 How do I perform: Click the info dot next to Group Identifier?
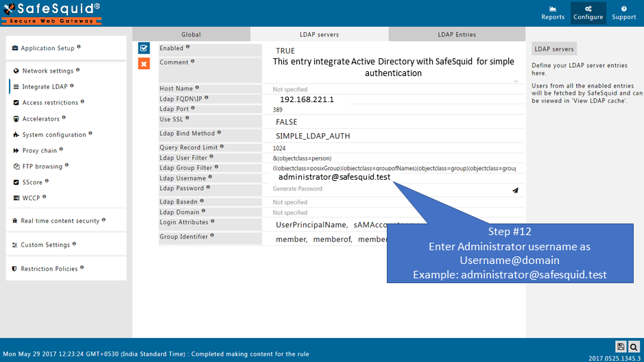212,235
